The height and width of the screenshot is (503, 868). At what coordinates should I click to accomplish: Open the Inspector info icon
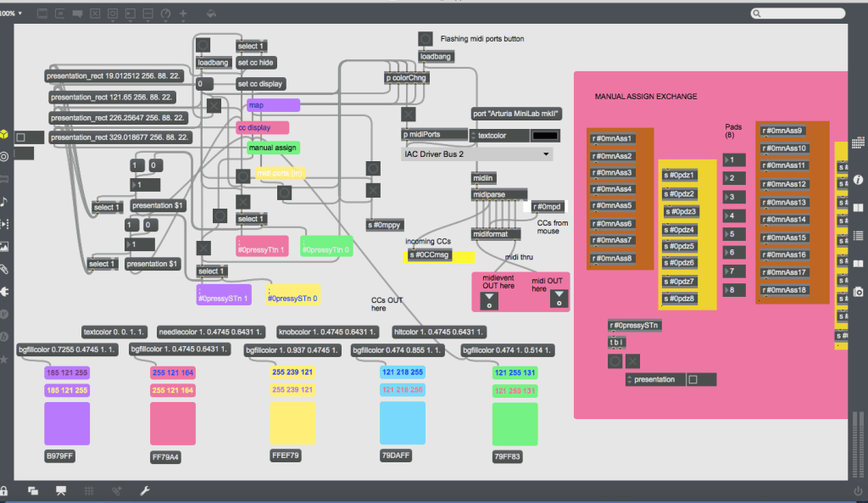tap(858, 179)
